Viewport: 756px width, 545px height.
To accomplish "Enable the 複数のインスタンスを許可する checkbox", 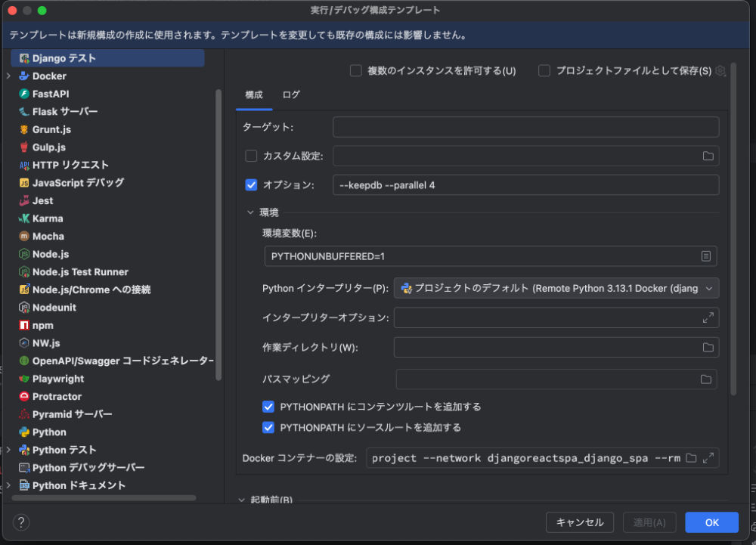I will coord(356,71).
